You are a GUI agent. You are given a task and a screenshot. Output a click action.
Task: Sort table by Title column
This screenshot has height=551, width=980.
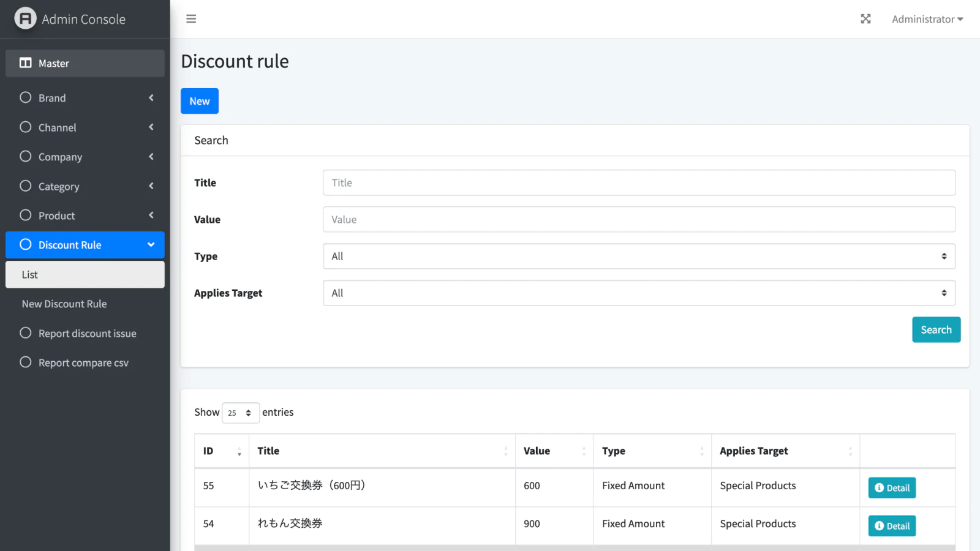coord(382,451)
